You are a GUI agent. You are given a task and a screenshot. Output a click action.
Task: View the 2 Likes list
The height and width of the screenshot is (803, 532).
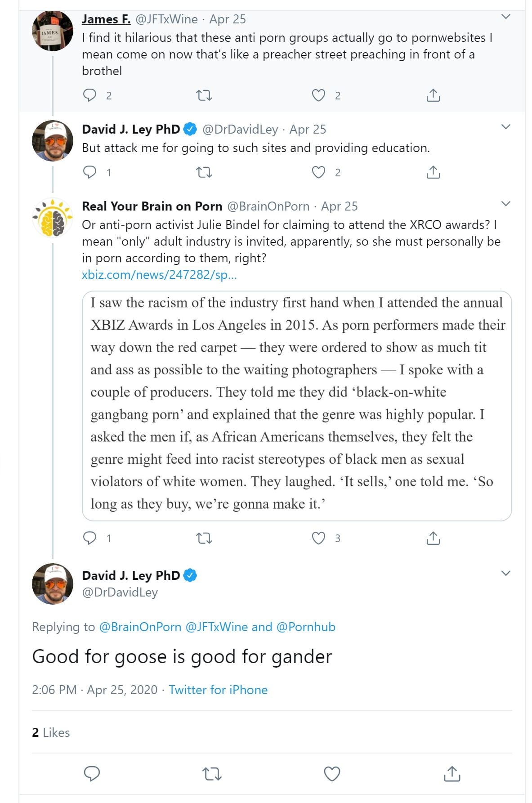pyautogui.click(x=51, y=732)
